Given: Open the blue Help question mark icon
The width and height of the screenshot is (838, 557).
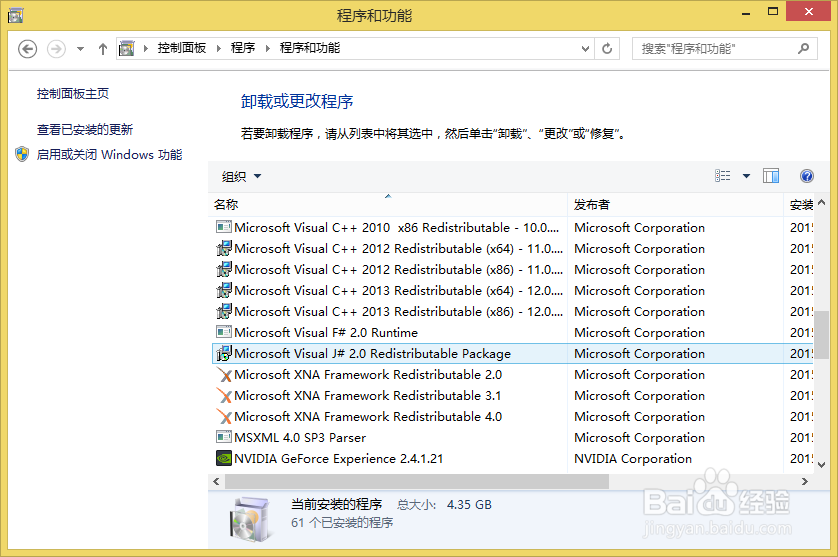Looking at the screenshot, I should pyautogui.click(x=807, y=176).
